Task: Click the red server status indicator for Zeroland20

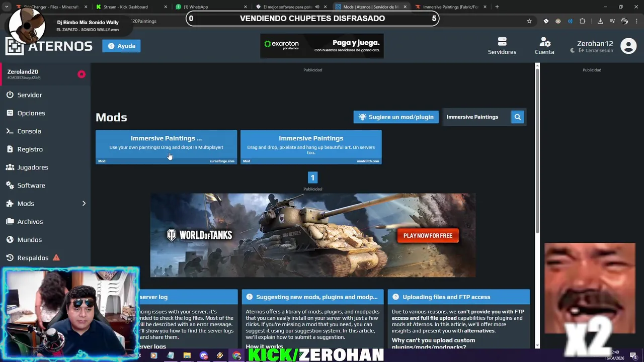Action: tap(82, 74)
